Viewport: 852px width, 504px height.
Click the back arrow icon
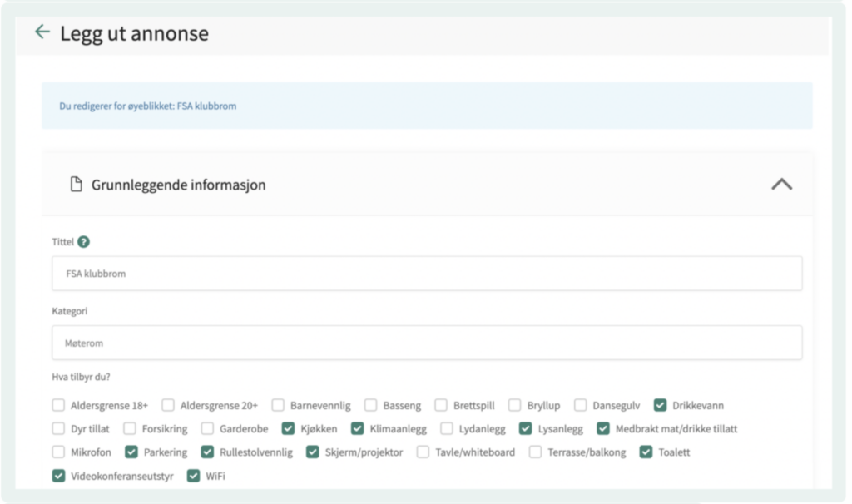tap(42, 32)
